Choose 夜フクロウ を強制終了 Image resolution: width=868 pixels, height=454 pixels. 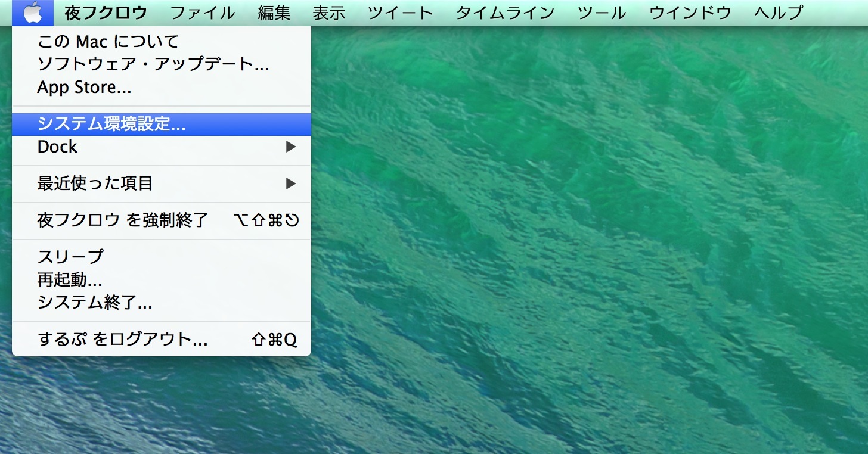pos(162,220)
